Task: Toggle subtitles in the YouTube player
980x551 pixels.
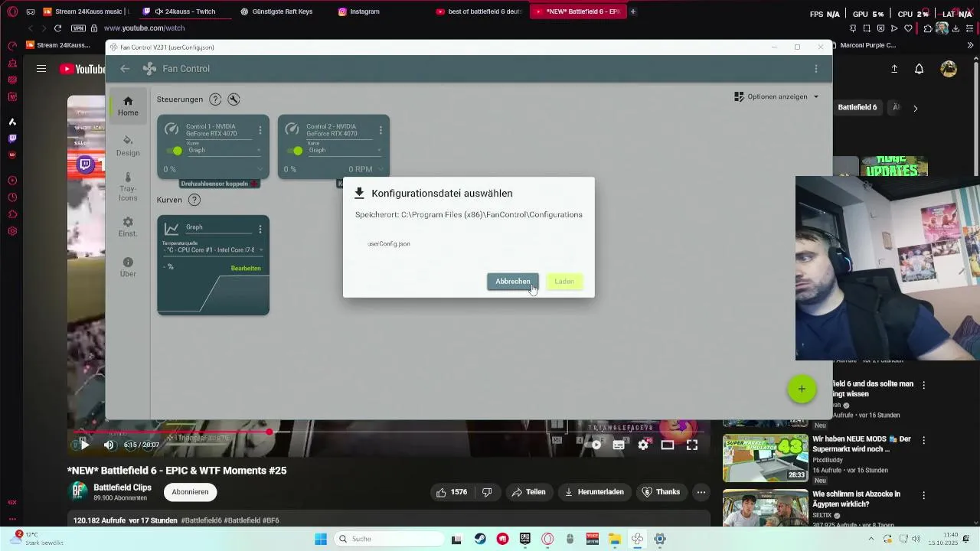Action: click(619, 445)
